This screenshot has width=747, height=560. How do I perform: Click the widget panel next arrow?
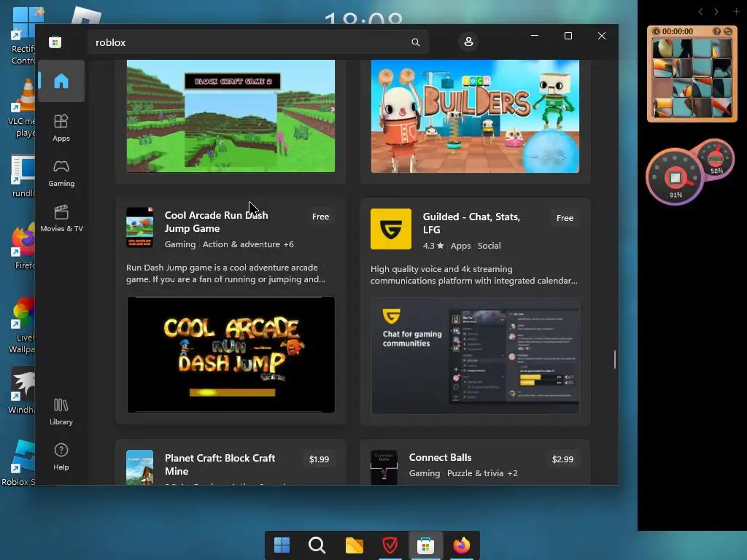pyautogui.click(x=716, y=12)
